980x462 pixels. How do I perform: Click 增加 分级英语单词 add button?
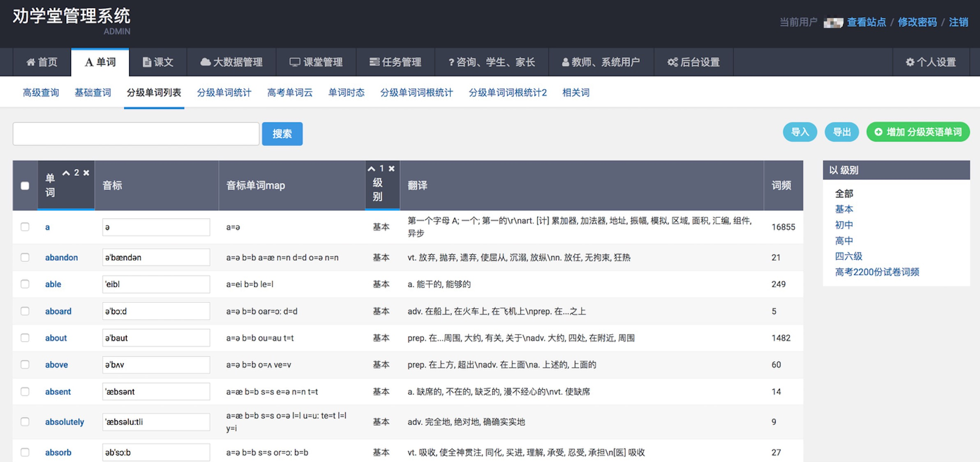coord(918,132)
